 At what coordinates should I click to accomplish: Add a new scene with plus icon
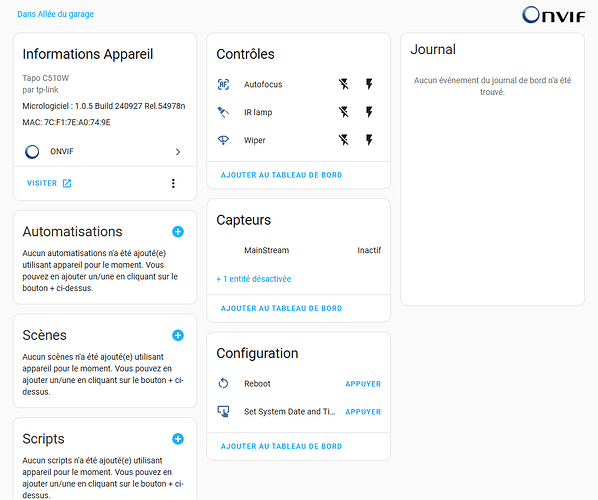[x=178, y=335]
